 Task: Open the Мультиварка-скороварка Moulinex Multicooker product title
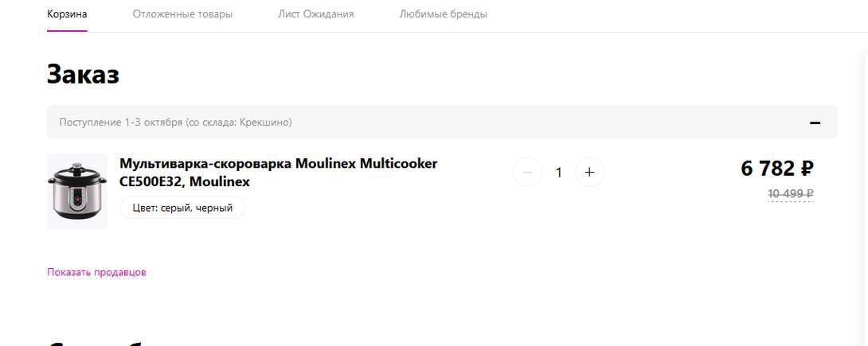pos(278,164)
